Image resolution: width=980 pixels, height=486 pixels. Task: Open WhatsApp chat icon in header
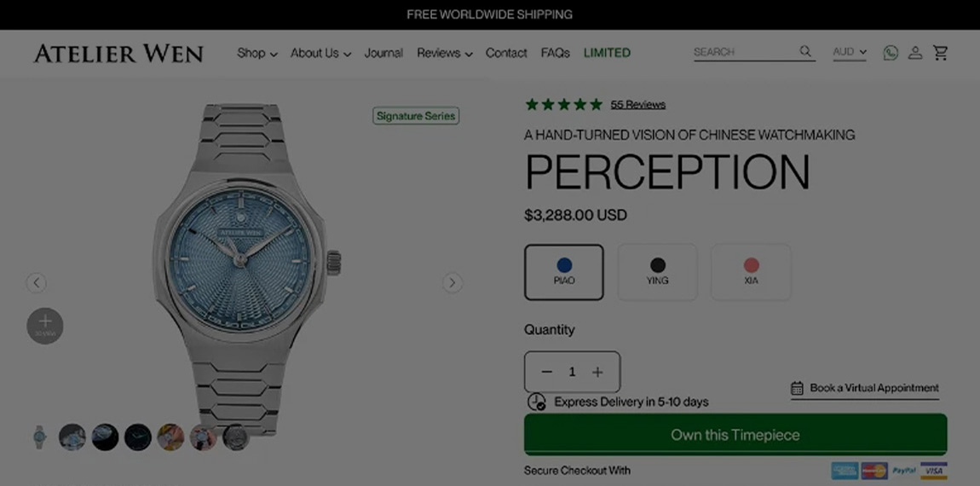coord(890,53)
